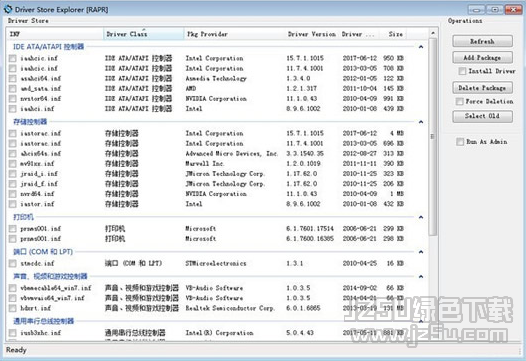Select the iastor.inf file name
This screenshot has width=526, height=361.
point(37,204)
